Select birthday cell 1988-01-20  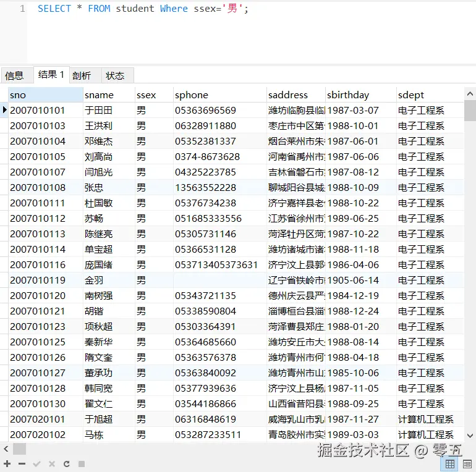[x=361, y=326]
